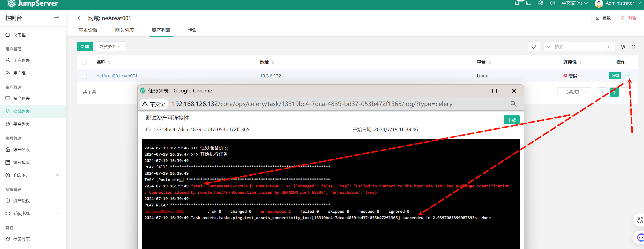
Task: Refresh the asset table
Action: click(x=633, y=47)
